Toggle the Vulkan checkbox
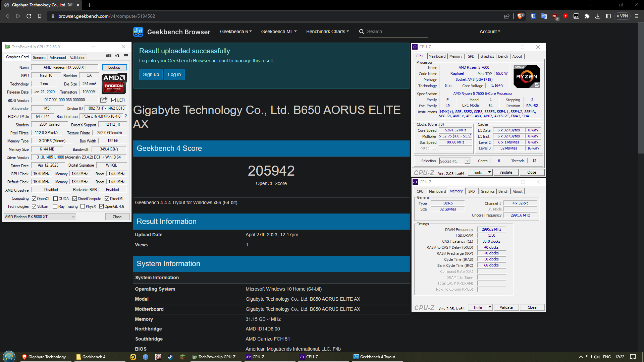 pos(34,206)
